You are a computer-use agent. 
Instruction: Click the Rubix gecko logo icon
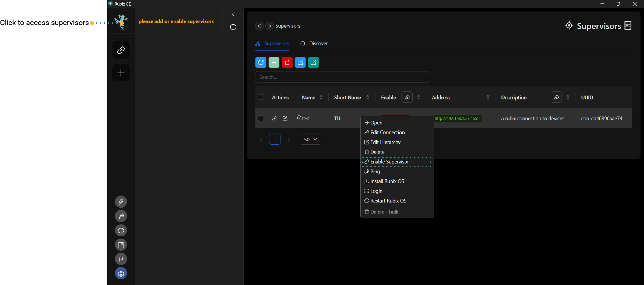pyautogui.click(x=121, y=22)
